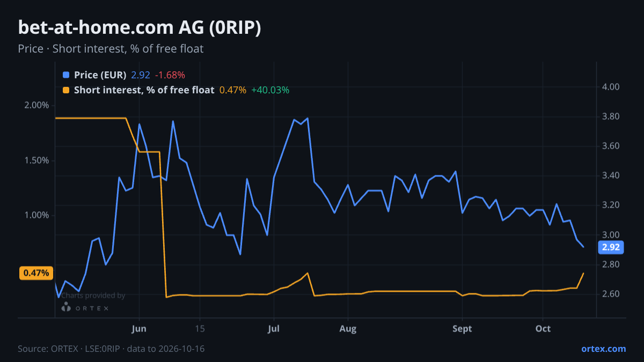
Task: Click the blue 2.92 price axis badge
Action: click(x=611, y=247)
